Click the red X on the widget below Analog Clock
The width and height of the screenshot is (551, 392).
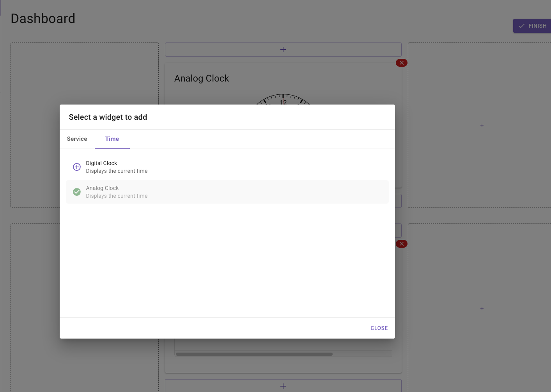402,244
